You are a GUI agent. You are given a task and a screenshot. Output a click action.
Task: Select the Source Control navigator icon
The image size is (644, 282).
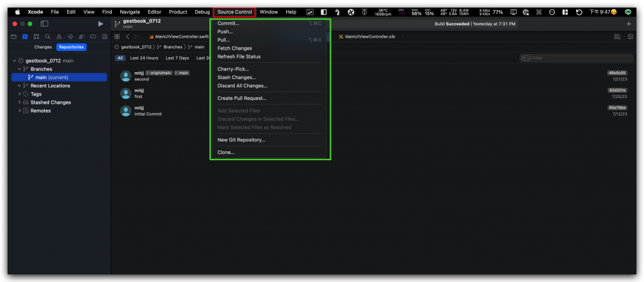pyautogui.click(x=25, y=36)
